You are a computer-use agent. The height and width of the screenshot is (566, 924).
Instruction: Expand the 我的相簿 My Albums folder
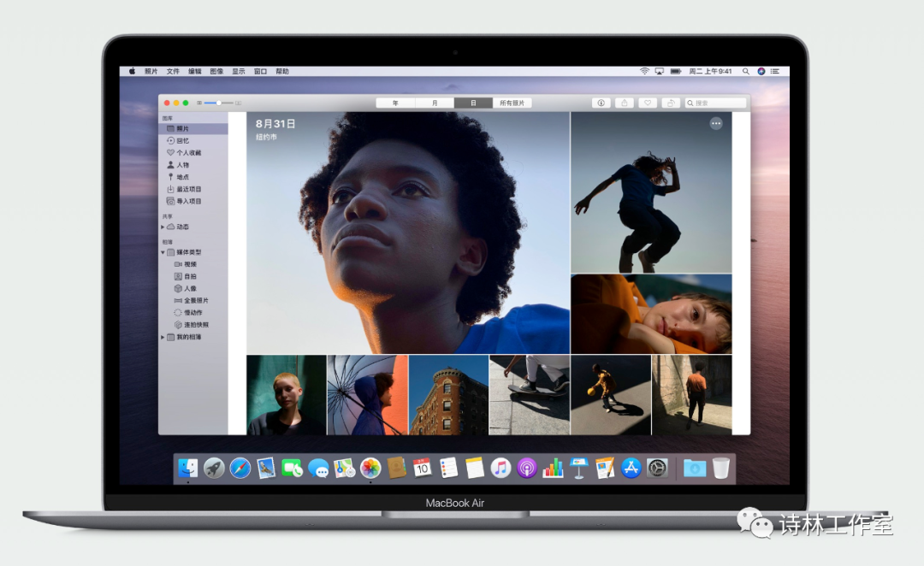[x=163, y=338]
